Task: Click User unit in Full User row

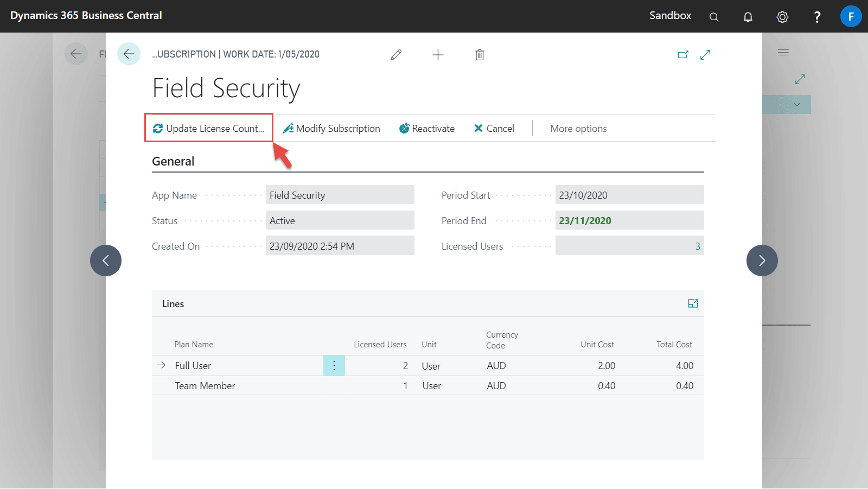Action: coord(431,366)
